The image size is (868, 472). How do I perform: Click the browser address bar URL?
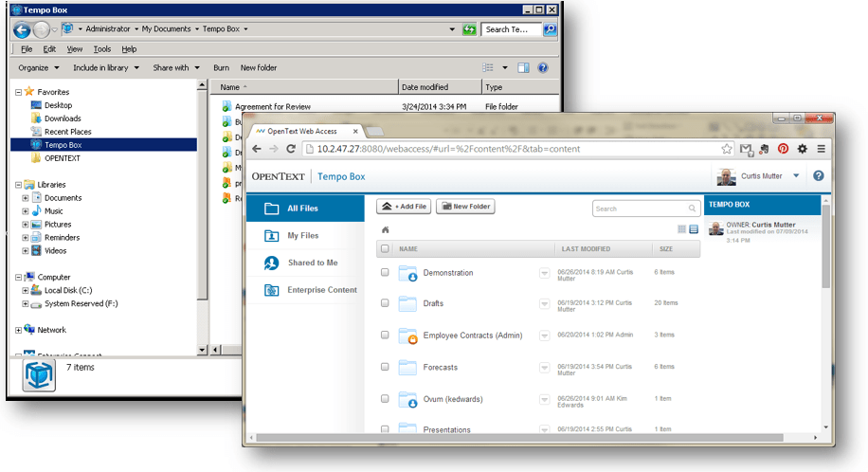coord(448,149)
